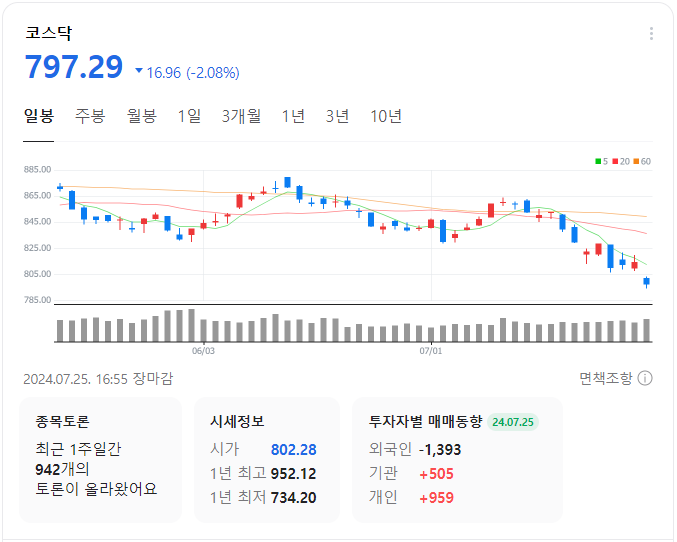Screen dimensions: 677x542
Task: Click the 시가 value 802.28
Action: [x=294, y=450]
